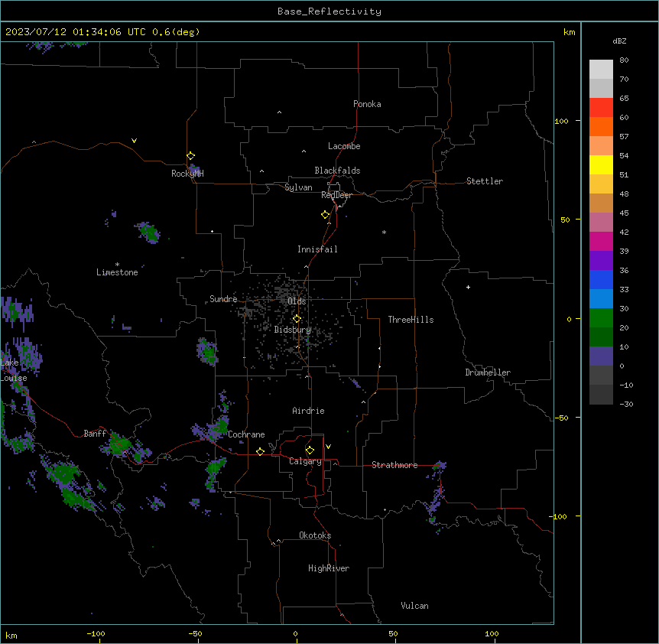Click the Innisfail label
The width and height of the screenshot is (659, 644).
tap(317, 249)
